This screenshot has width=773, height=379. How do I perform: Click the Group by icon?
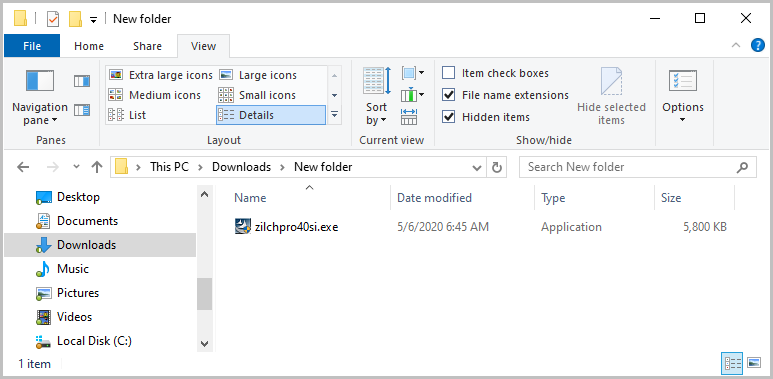click(x=413, y=73)
